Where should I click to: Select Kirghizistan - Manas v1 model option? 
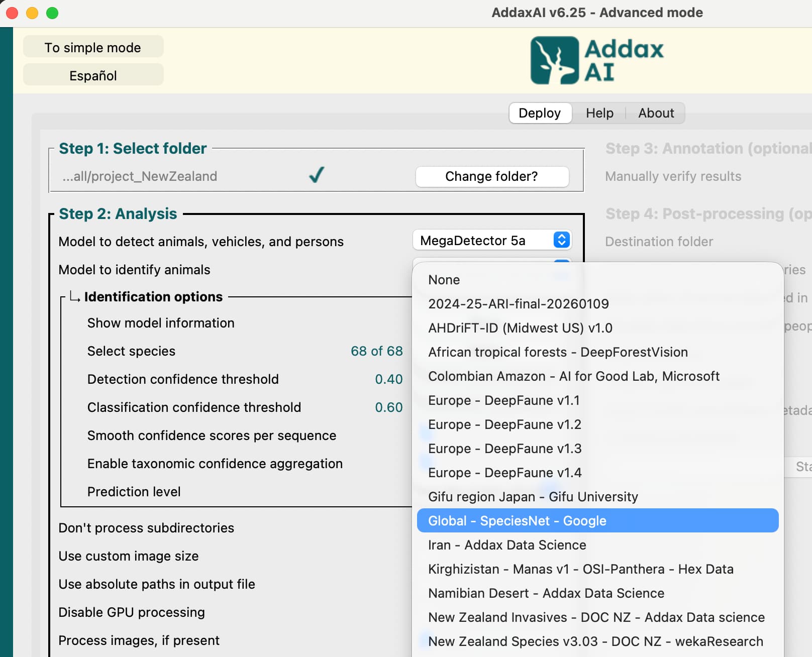[x=580, y=569]
